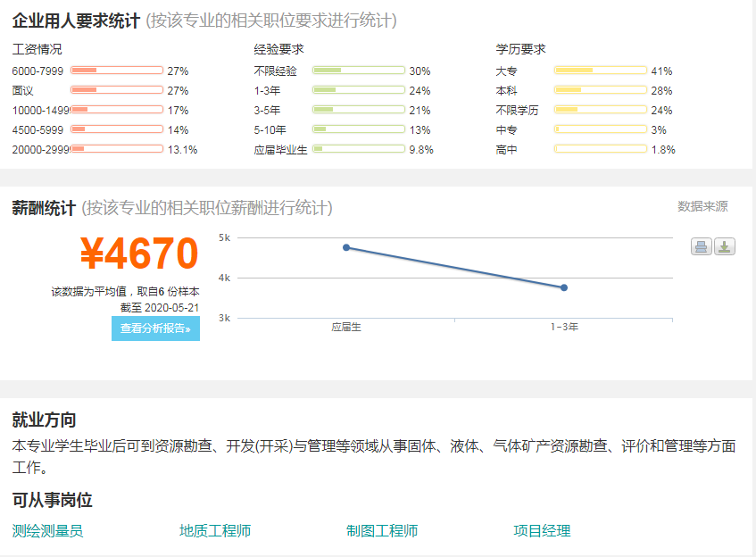Click the 不限经验 experience progress bar
756x557 pixels.
[359, 71]
